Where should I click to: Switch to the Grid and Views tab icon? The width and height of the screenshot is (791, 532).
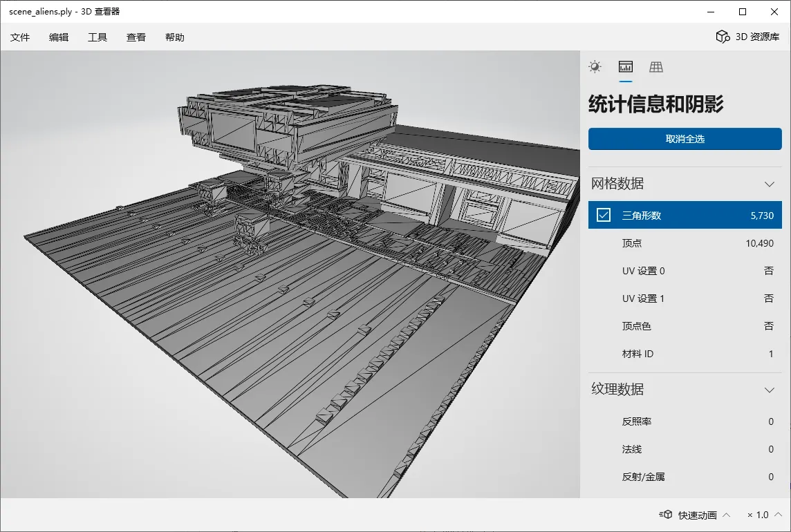click(x=656, y=67)
